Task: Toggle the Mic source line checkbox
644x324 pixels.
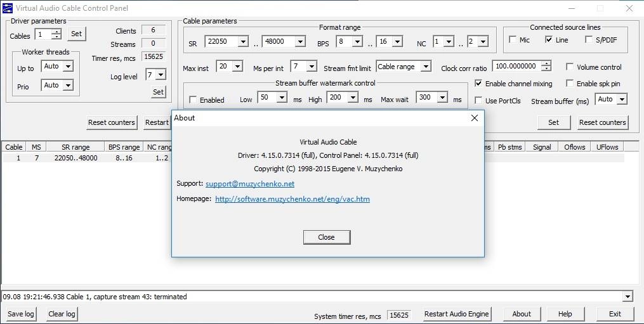Action: point(513,39)
